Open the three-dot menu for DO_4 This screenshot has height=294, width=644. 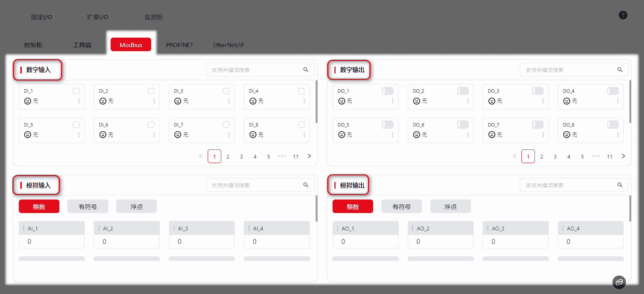(x=618, y=101)
